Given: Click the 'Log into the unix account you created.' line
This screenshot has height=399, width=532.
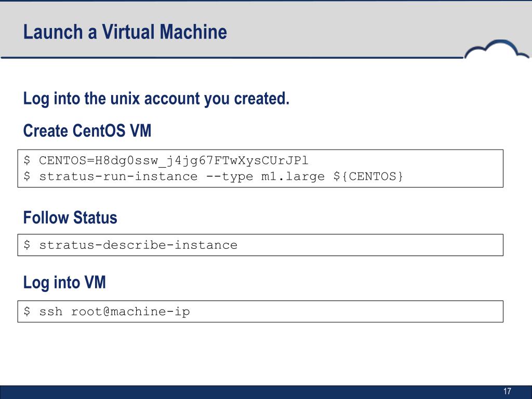Looking at the screenshot, I should (x=156, y=99).
